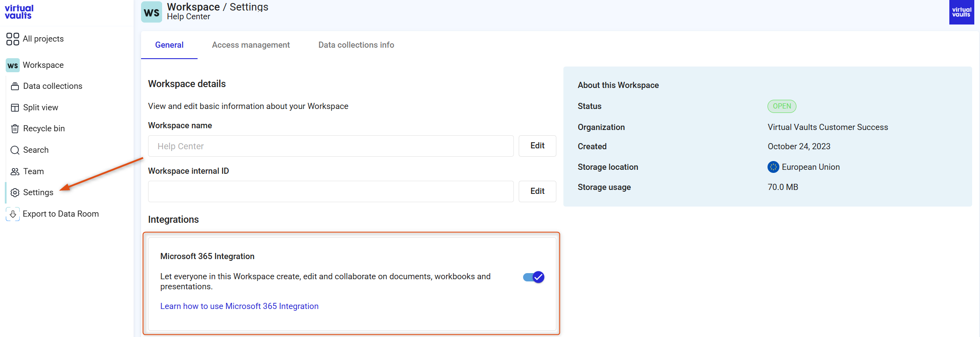
Task: Click the European Union flag icon
Action: pyautogui.click(x=773, y=167)
